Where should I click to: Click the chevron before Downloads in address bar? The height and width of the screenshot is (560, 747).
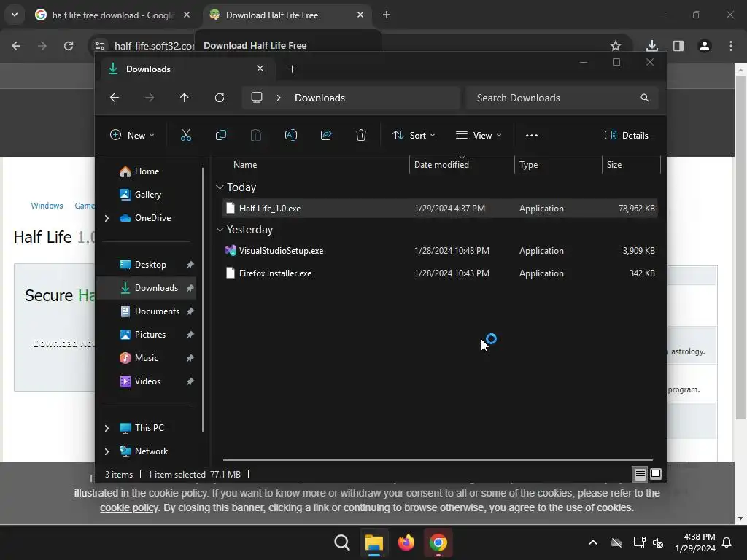[x=279, y=98]
